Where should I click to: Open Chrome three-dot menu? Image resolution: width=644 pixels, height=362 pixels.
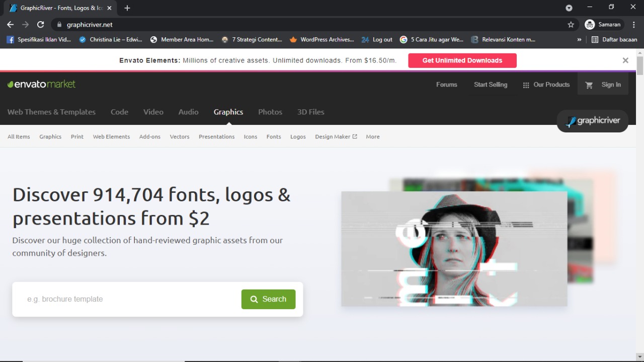[x=634, y=25]
